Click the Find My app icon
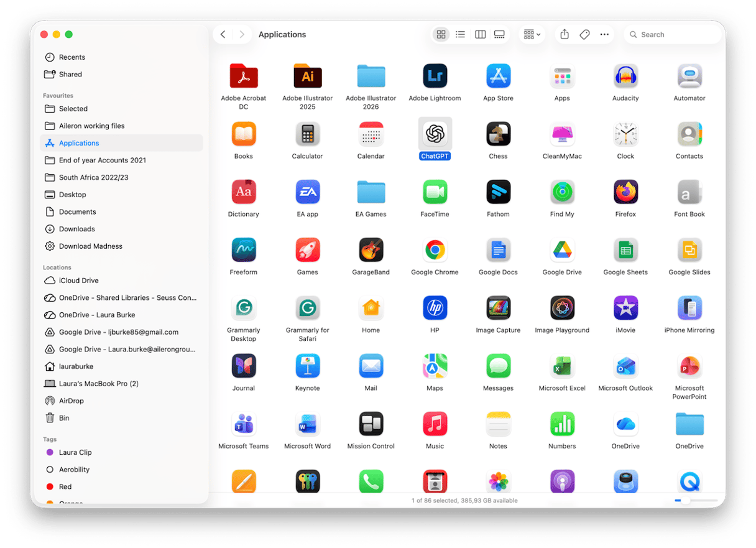This screenshot has width=756, height=548. click(x=562, y=192)
